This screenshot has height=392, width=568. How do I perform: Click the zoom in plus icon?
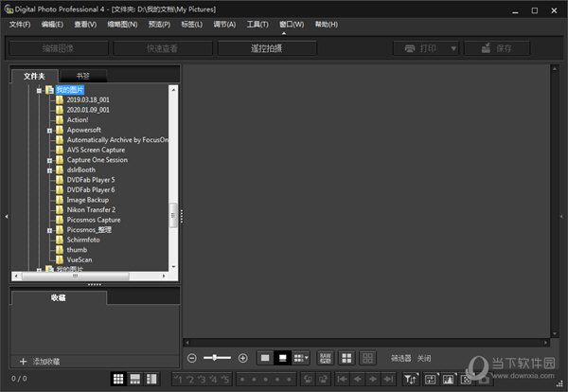[242, 358]
